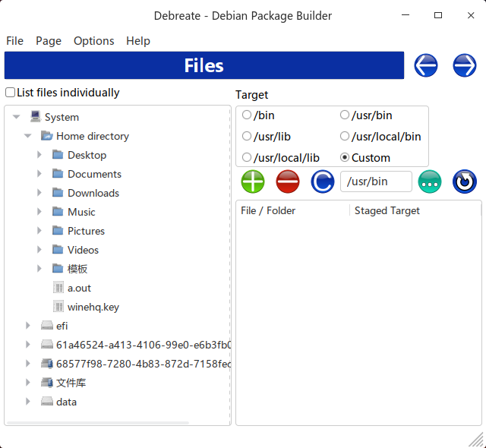Click the red remove file button
This screenshot has width=486, height=448.
click(x=288, y=181)
